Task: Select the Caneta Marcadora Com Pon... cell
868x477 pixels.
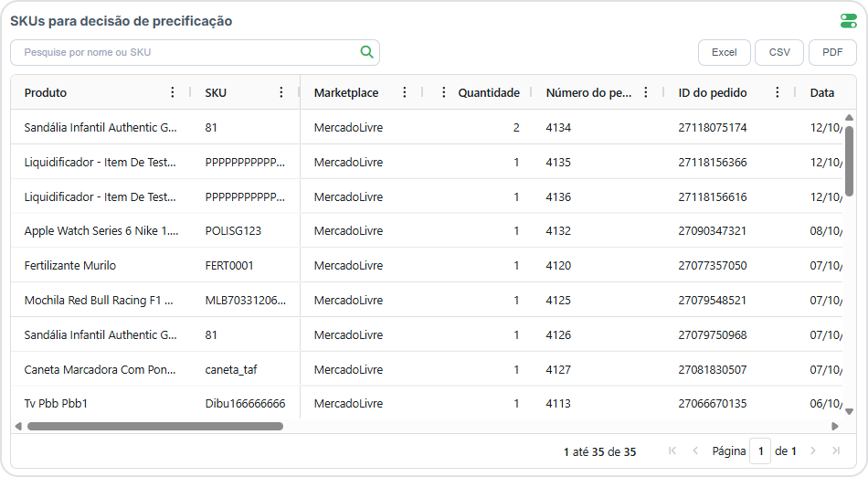Action: point(100,370)
